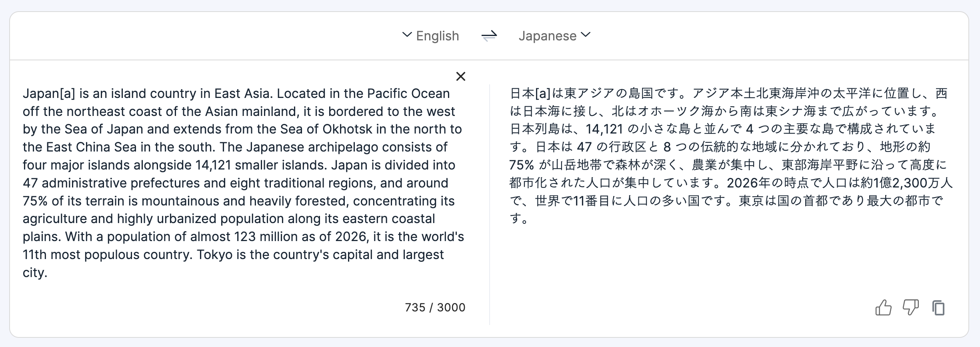980x347 pixels.
Task: Rate the translation with thumbs down
Action: click(911, 307)
